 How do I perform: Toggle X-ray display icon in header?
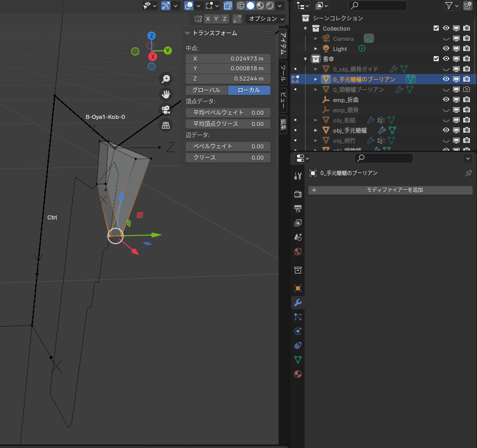(x=228, y=6)
